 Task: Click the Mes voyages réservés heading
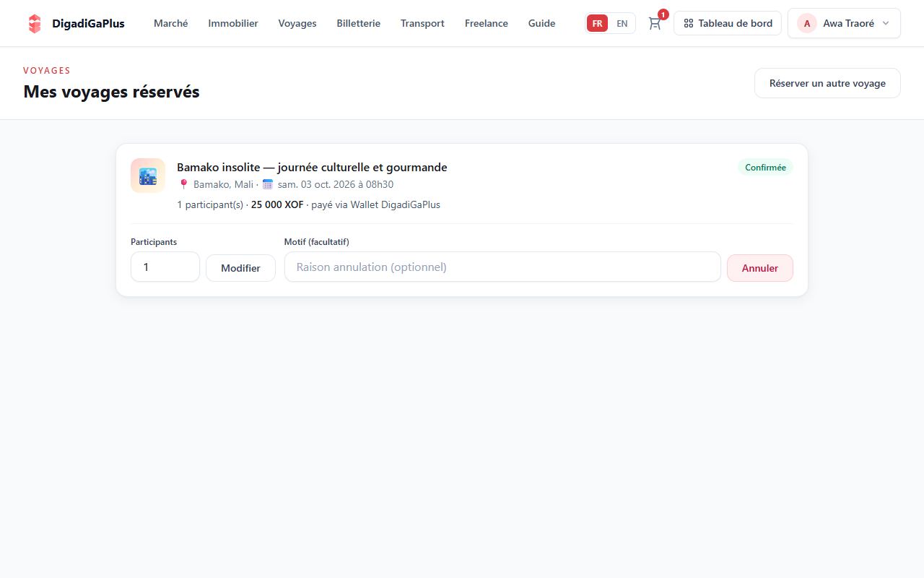pos(111,92)
